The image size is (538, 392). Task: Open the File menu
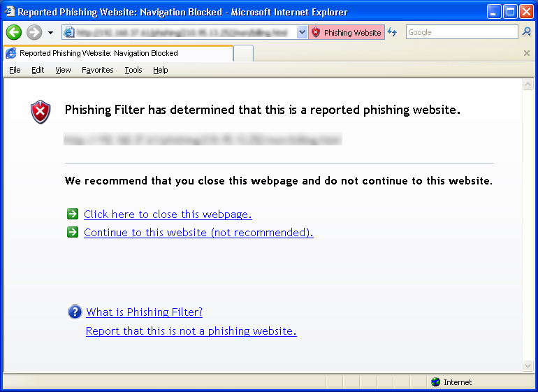coord(15,70)
